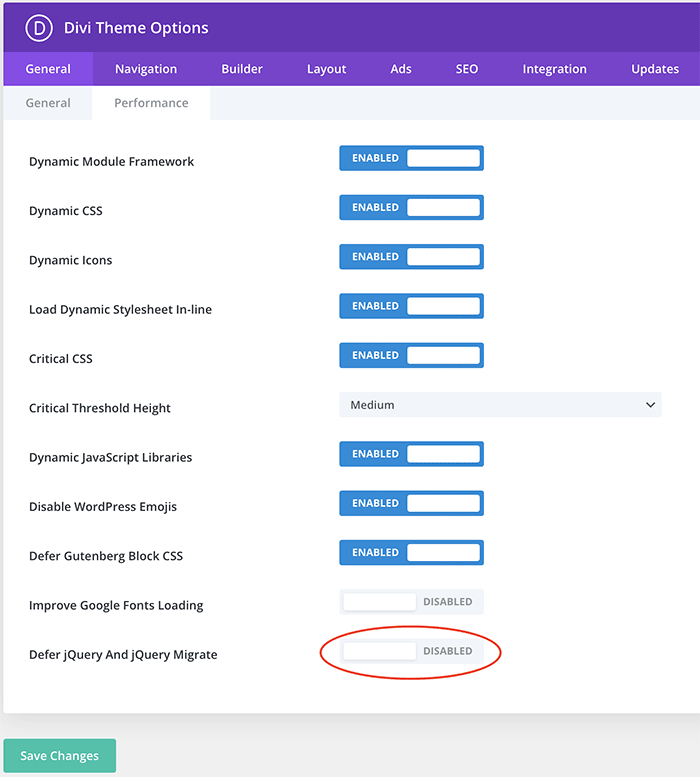This screenshot has height=777, width=700.
Task: Toggle Dynamic JavaScript Libraries switch
Action: [411, 454]
